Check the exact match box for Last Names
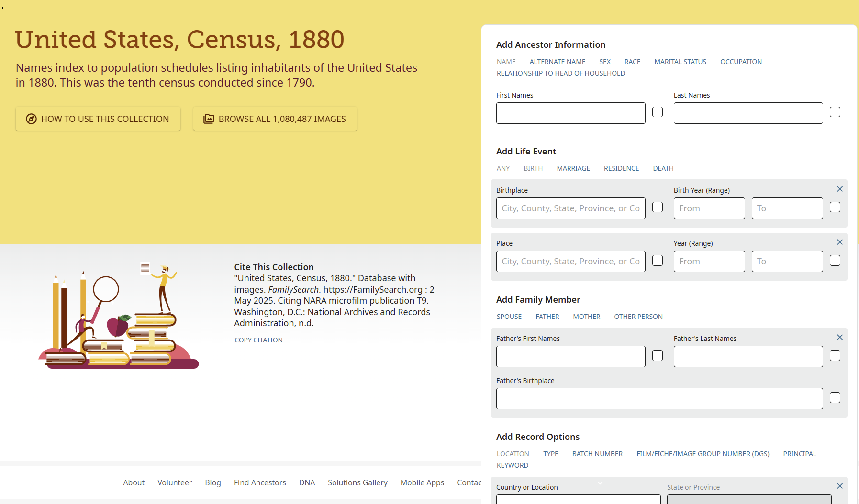859x504 pixels. (835, 112)
